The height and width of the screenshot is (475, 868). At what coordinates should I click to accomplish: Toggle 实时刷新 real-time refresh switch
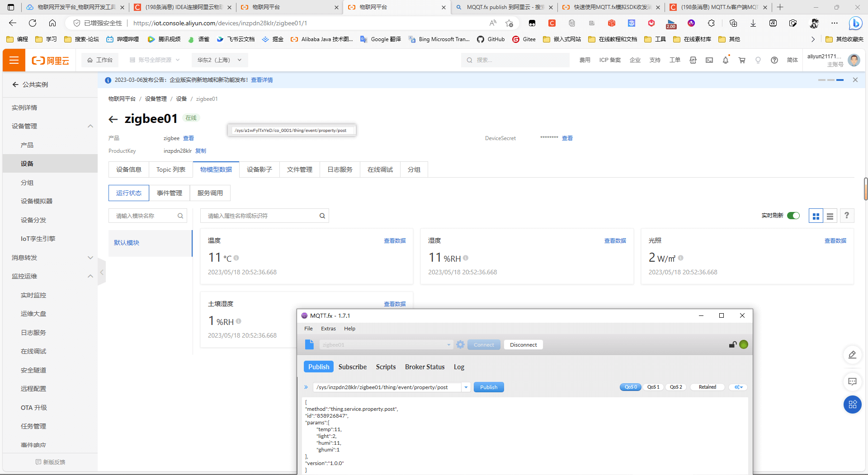(x=793, y=216)
